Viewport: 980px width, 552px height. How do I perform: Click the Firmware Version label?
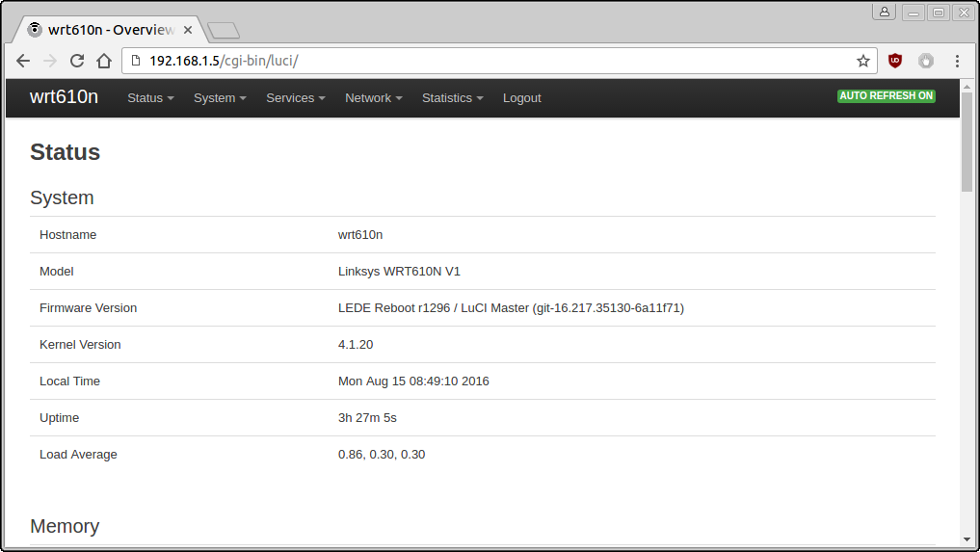click(88, 308)
